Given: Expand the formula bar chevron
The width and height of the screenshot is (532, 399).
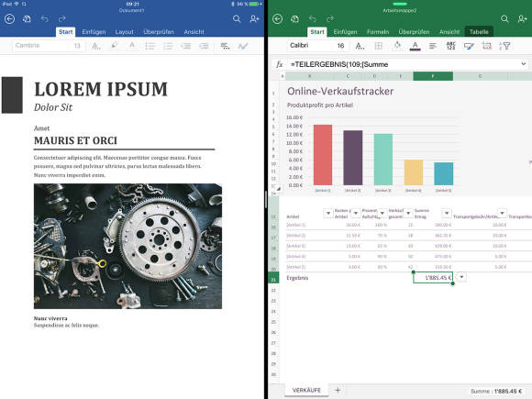Looking at the screenshot, I should point(524,64).
